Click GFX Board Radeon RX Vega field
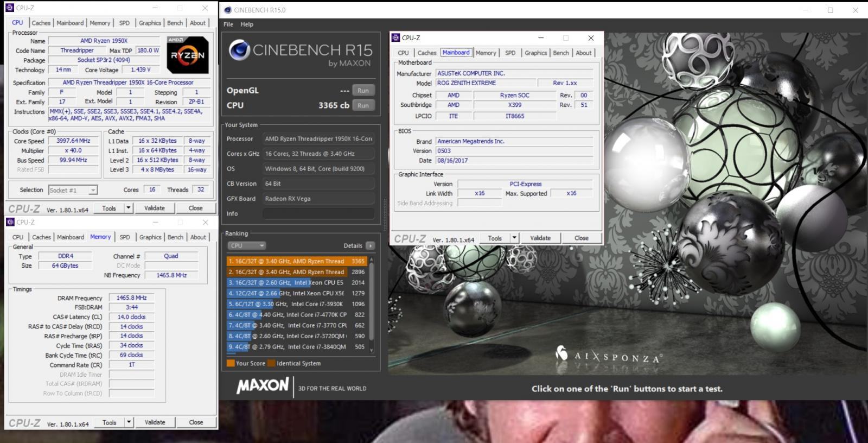This screenshot has width=868, height=443. (x=318, y=199)
